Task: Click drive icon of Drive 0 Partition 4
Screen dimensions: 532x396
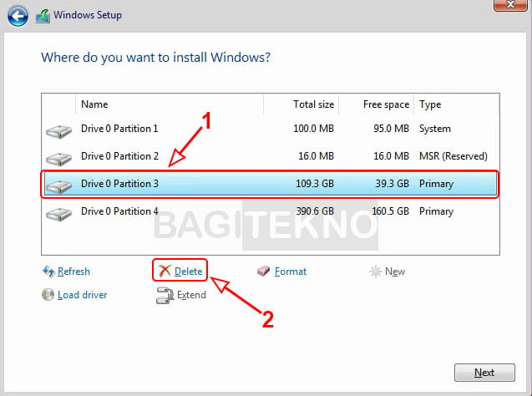Action: [x=58, y=214]
